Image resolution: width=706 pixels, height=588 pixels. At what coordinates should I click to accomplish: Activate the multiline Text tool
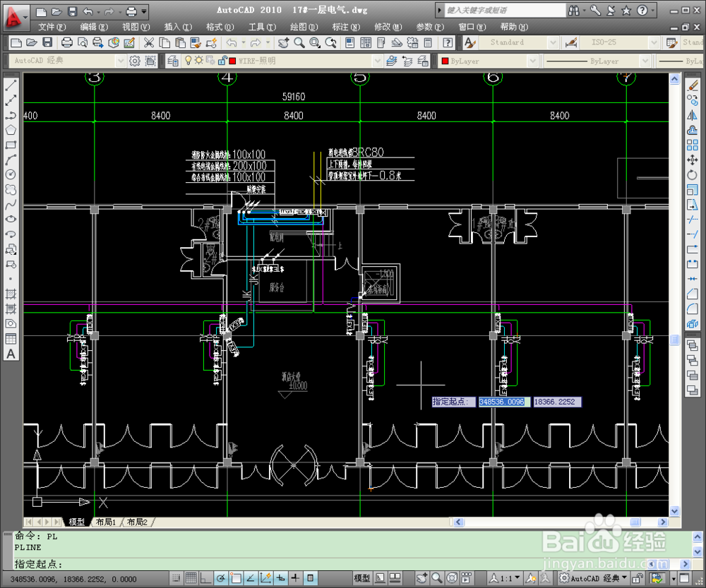point(11,354)
